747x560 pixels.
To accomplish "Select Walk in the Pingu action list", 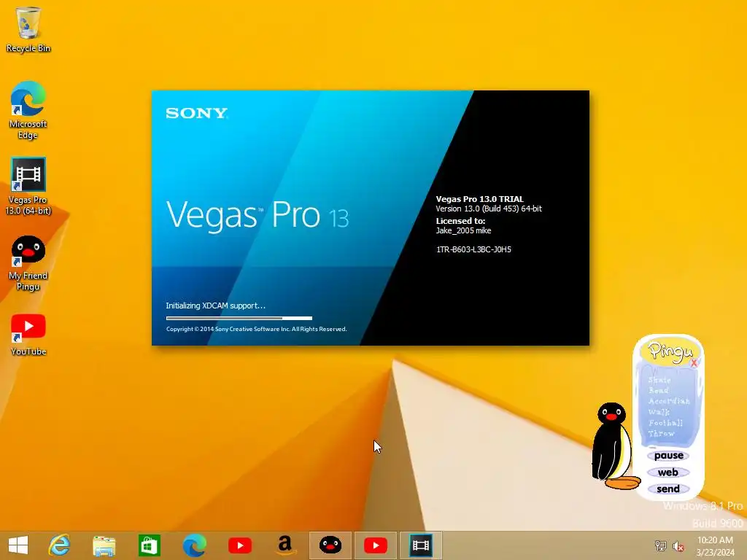I will tap(659, 412).
